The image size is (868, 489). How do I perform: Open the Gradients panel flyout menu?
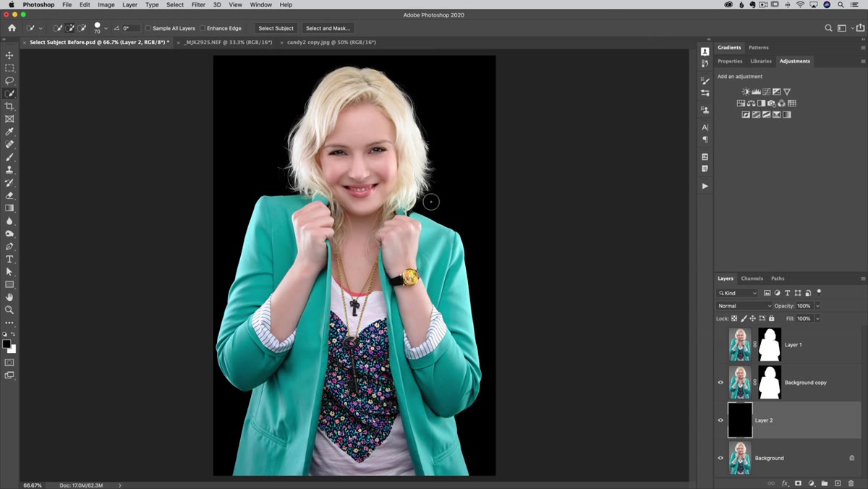coord(863,48)
